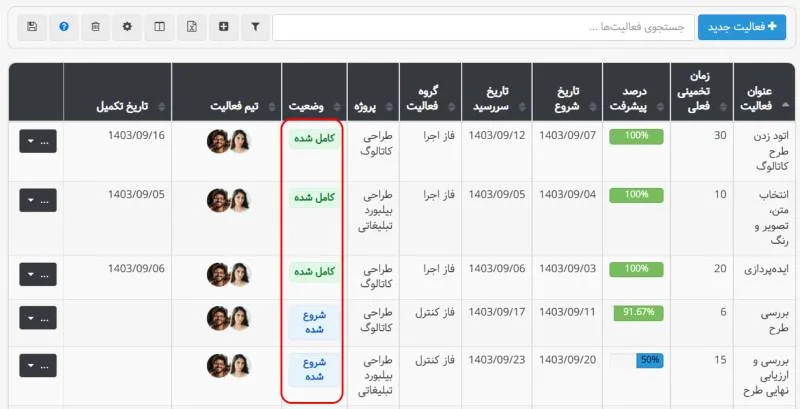800x409 pixels.
Task: Open the actions dropdown for اتود زدن طرح کاتالوگ row
Action: pyautogui.click(x=38, y=141)
